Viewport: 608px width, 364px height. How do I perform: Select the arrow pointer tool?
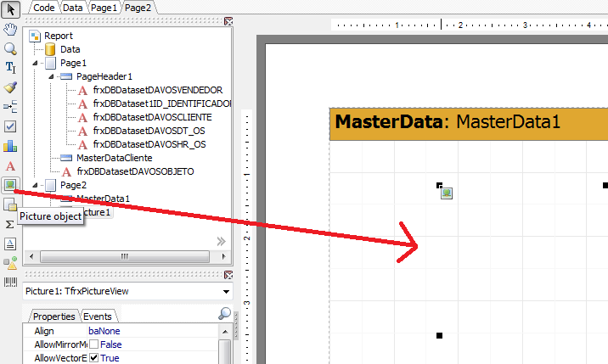[10, 8]
